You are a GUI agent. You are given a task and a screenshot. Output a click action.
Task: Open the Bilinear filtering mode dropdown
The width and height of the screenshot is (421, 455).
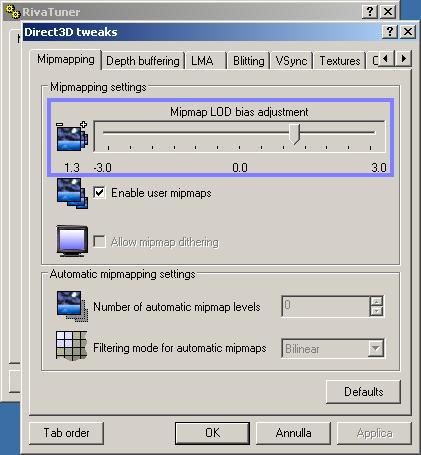tap(376, 349)
